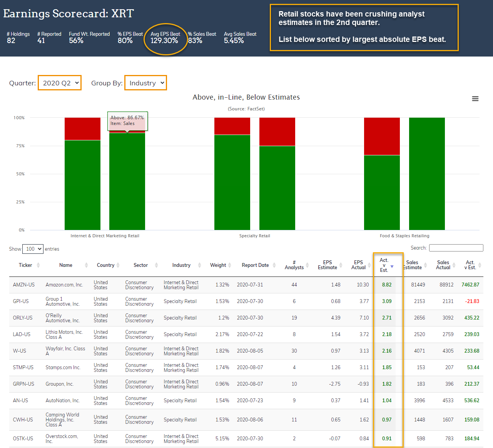Click the Earnings Scorecard: XRT title
This screenshot has height=448, width=493.
click(69, 13)
